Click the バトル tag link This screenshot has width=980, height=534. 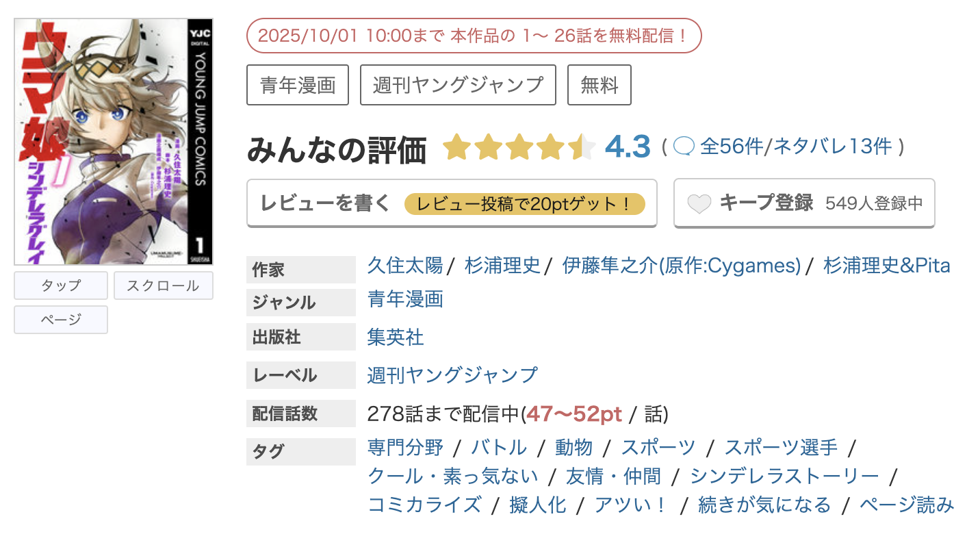[x=499, y=448]
